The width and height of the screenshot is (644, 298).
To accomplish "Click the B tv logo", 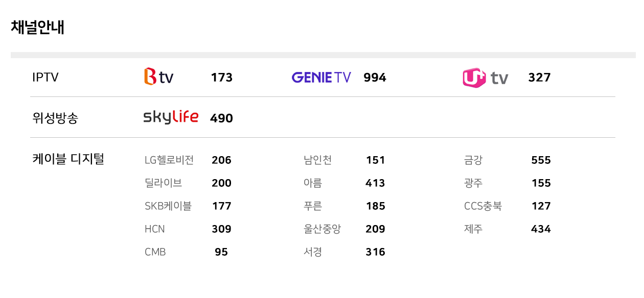I will 159,77.
